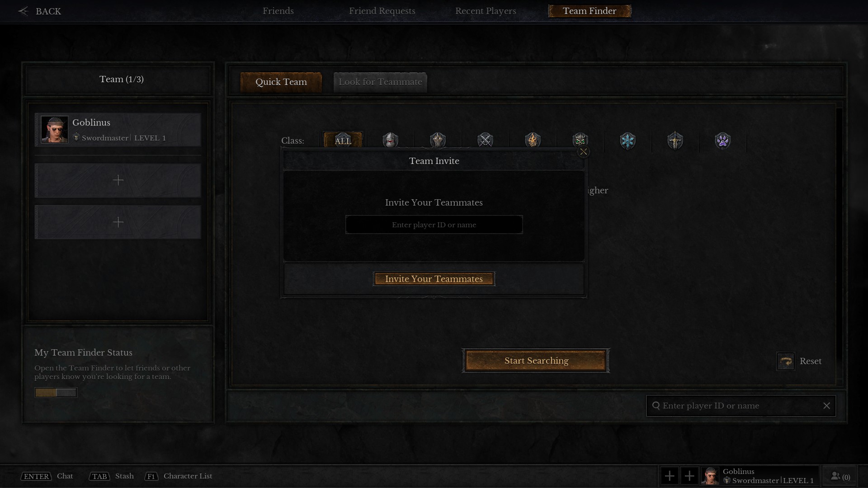Click Invite Your Teammates button
This screenshot has width=868, height=488.
point(434,279)
